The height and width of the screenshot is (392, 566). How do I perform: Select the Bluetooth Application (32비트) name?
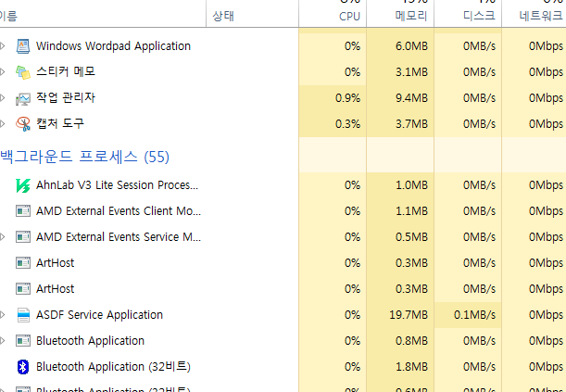coord(113,367)
